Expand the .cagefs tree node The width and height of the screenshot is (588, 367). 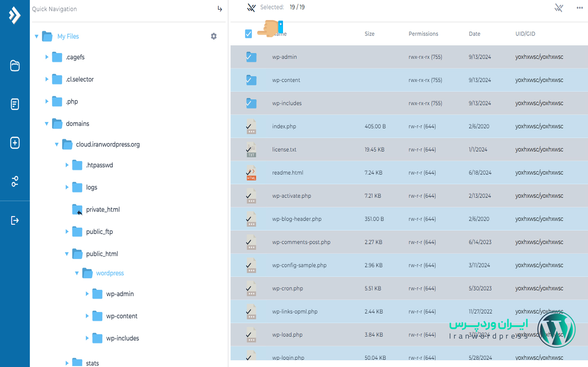pyautogui.click(x=47, y=57)
